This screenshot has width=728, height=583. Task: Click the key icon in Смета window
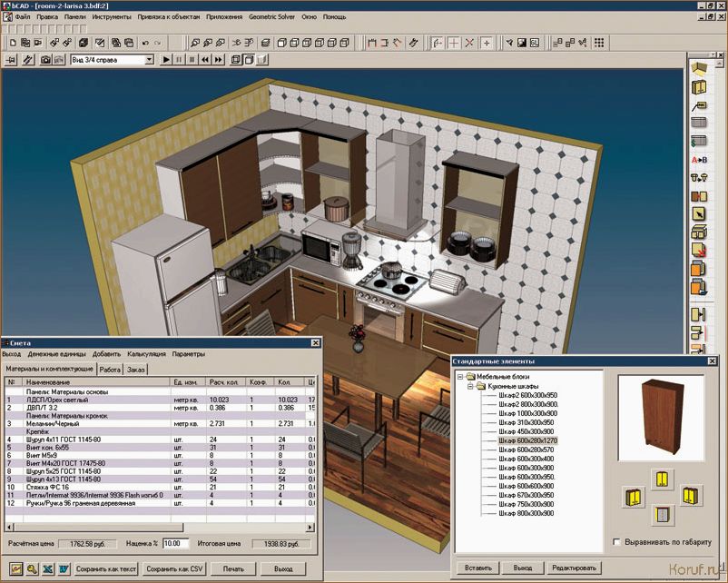[31, 569]
